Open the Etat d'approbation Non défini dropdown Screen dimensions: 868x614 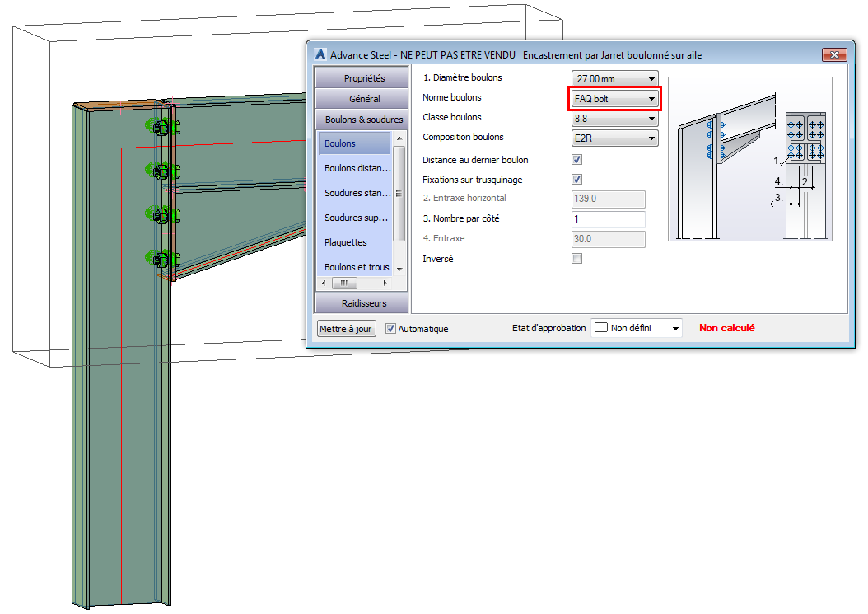pyautogui.click(x=637, y=328)
